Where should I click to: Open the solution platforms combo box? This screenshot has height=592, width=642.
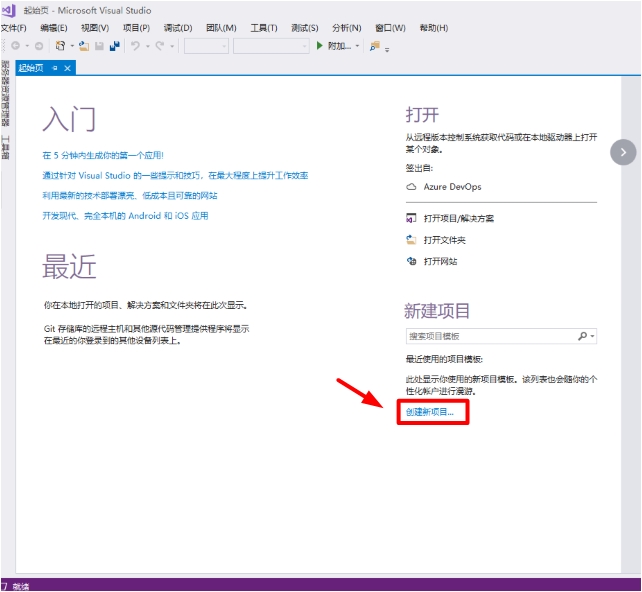tap(271, 46)
